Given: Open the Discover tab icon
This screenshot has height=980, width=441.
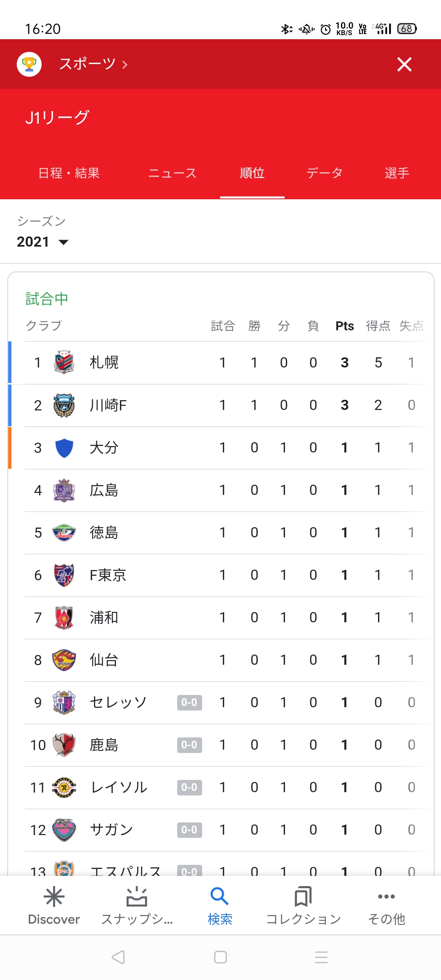Looking at the screenshot, I should click(x=54, y=897).
